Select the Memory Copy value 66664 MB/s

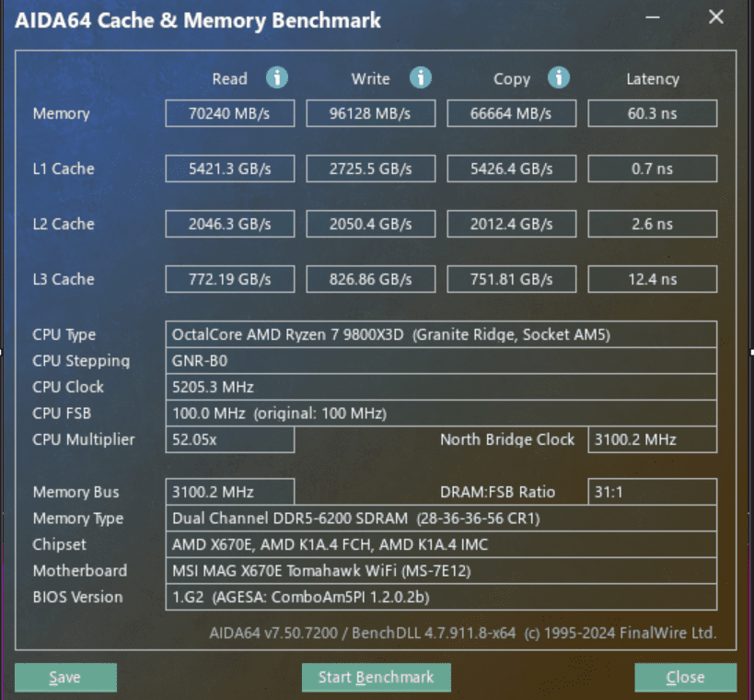[x=512, y=113]
